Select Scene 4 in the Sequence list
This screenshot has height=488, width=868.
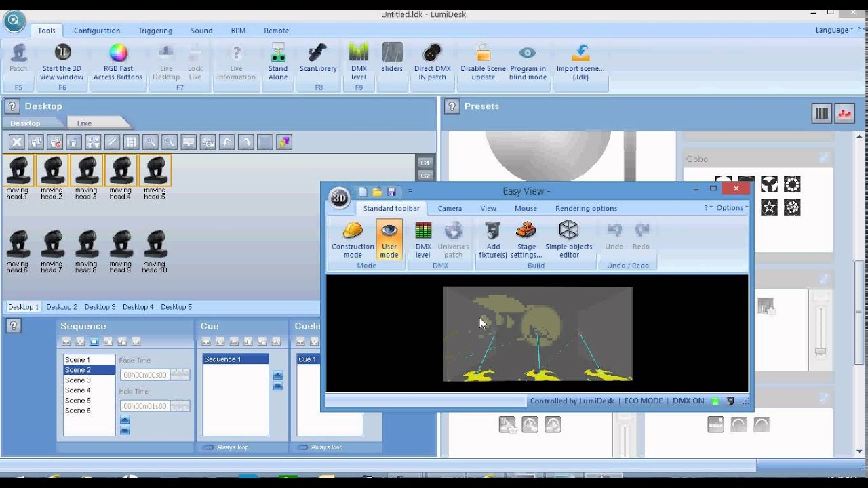(x=89, y=390)
